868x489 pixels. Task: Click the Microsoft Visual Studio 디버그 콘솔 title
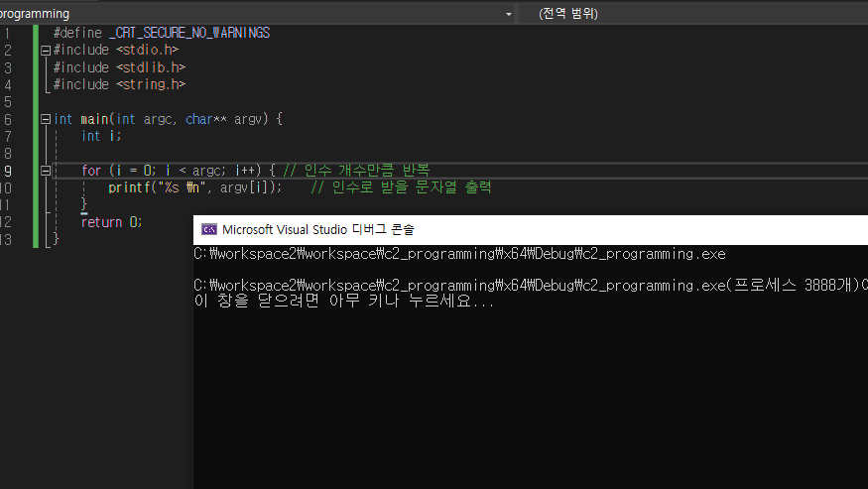pos(318,229)
